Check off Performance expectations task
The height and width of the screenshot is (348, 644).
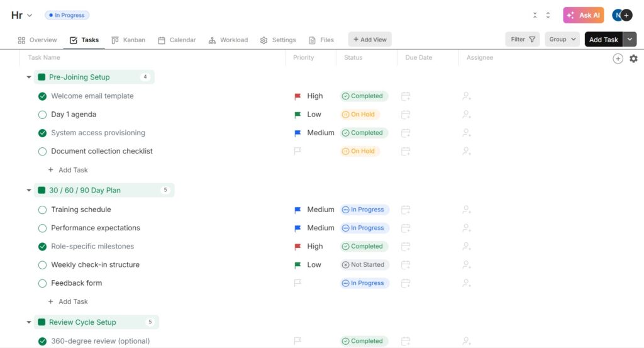42,228
